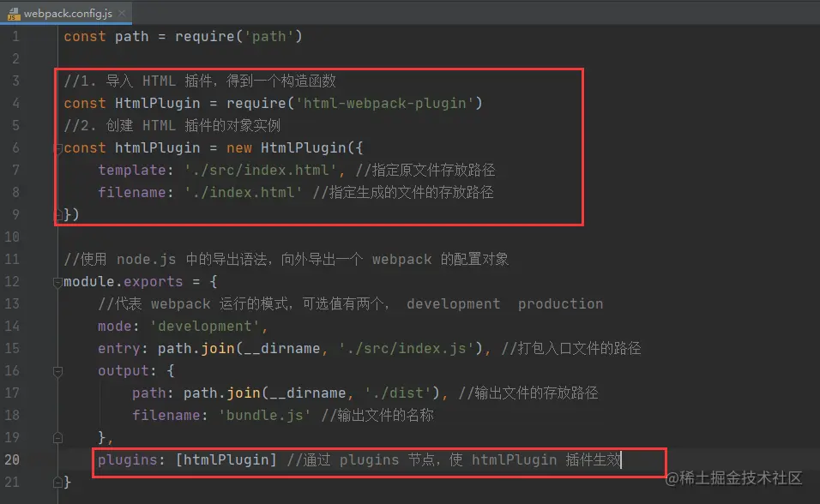Click require('path') on line 1
This screenshot has width=820, height=504.
pyautogui.click(x=239, y=37)
